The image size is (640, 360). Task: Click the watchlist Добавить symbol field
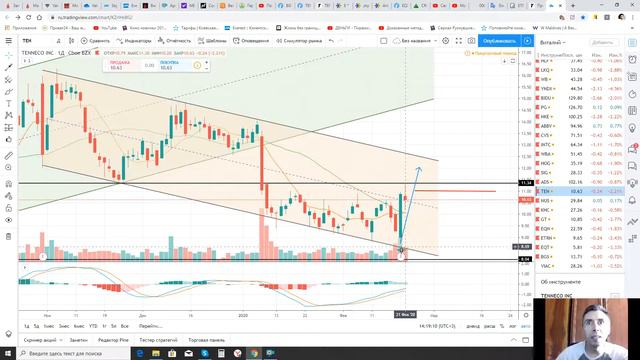point(604,42)
